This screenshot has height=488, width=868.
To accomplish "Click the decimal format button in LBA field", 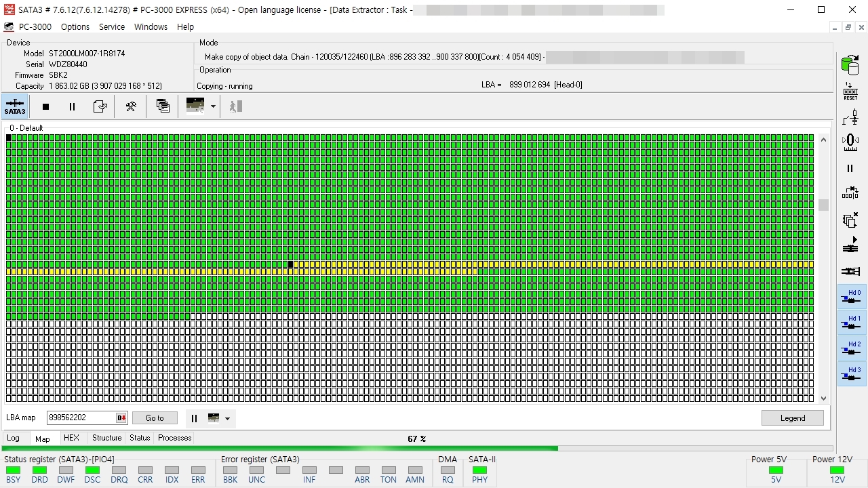I will [121, 418].
